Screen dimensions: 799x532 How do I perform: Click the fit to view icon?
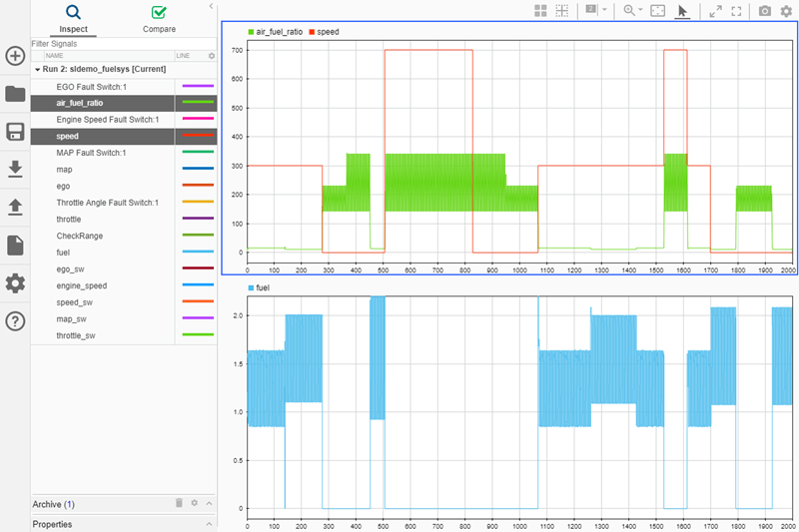(658, 11)
